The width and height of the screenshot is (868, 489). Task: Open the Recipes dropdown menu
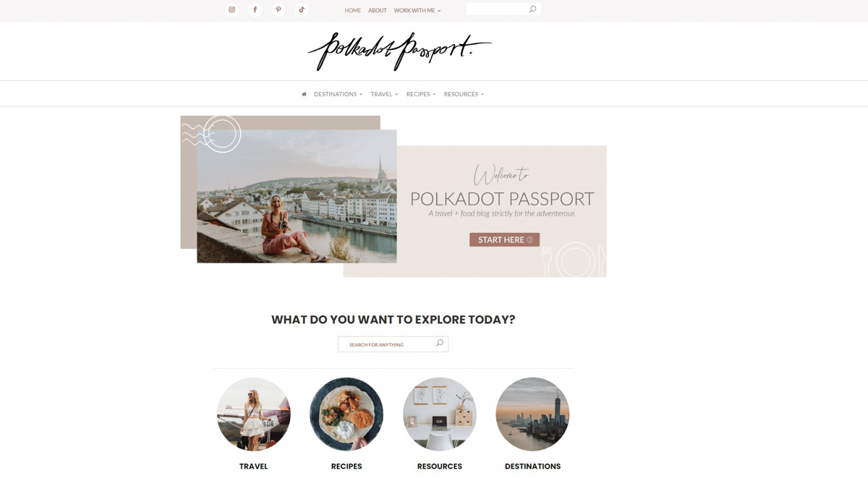pyautogui.click(x=421, y=94)
